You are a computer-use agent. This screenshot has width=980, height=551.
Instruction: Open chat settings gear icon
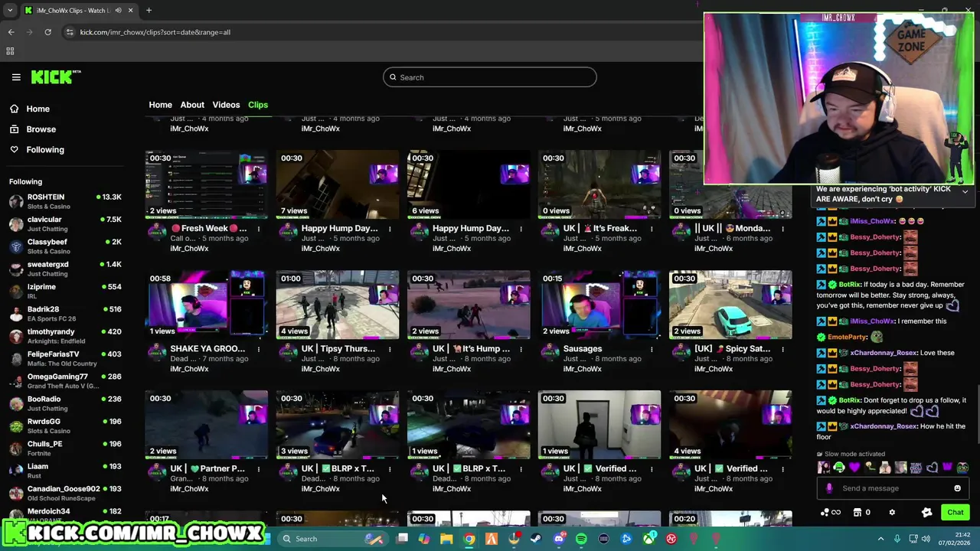[892, 513]
